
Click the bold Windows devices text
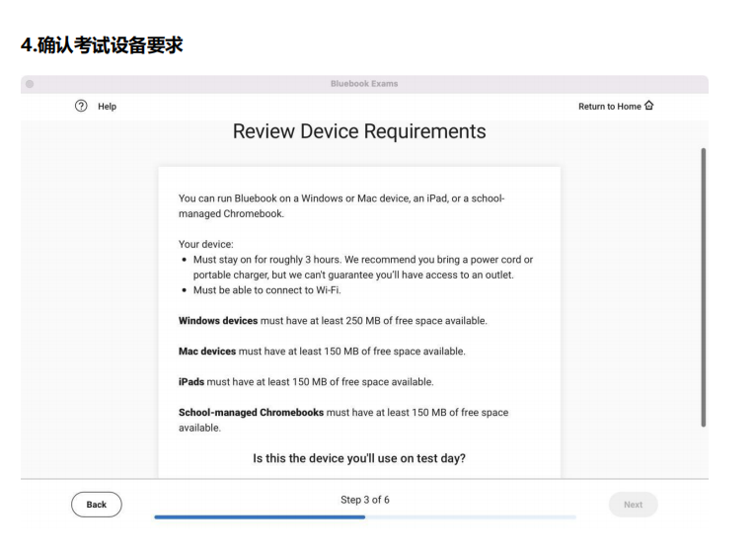(x=218, y=321)
